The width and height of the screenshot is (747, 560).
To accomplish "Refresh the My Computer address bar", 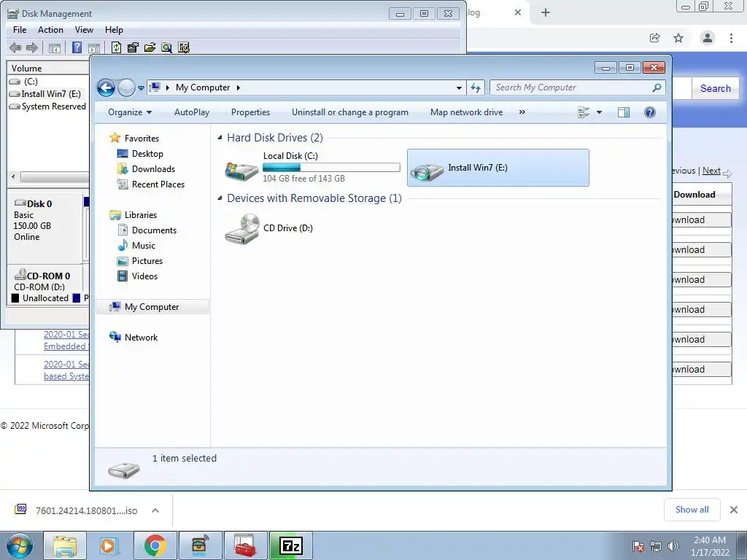I will coord(476,87).
